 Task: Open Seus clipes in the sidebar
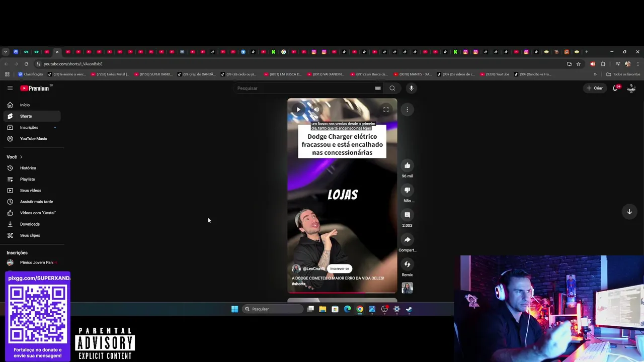point(32,235)
